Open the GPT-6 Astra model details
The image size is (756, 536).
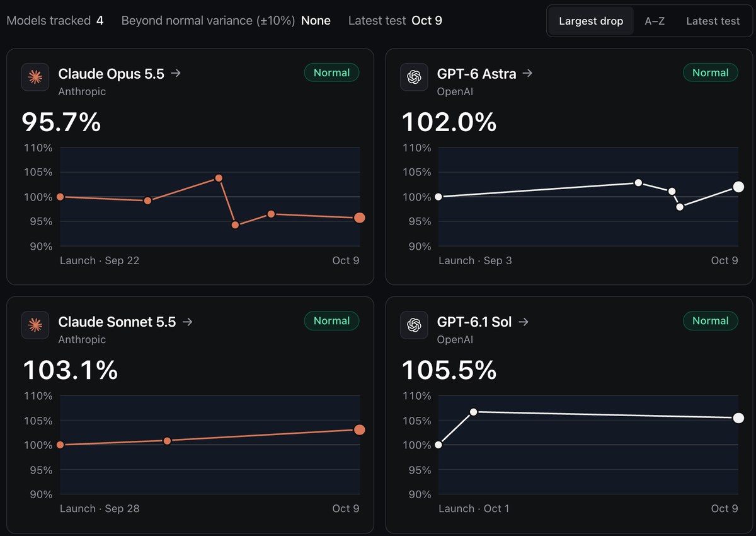[476, 74]
